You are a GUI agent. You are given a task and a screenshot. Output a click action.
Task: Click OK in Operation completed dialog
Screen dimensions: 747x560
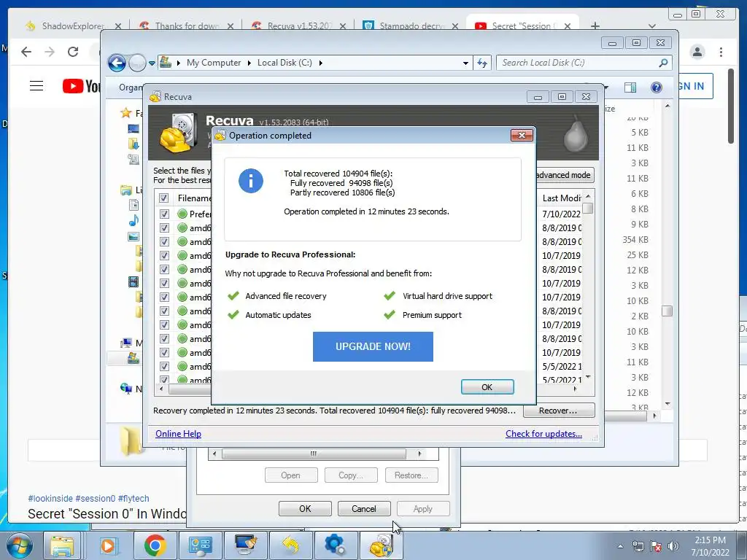click(487, 387)
